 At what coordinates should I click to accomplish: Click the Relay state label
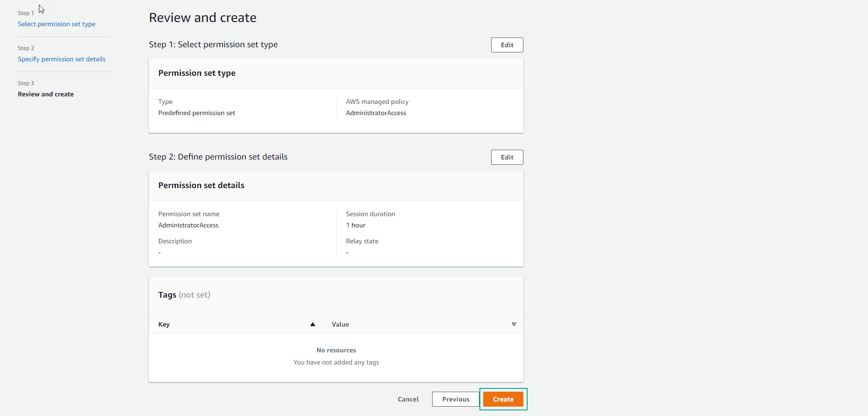(362, 241)
